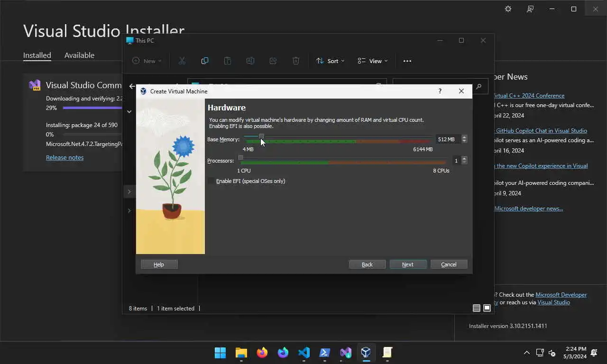Switch to details view icon in This PC status bar
This screenshot has height=364, width=607.
point(477,308)
